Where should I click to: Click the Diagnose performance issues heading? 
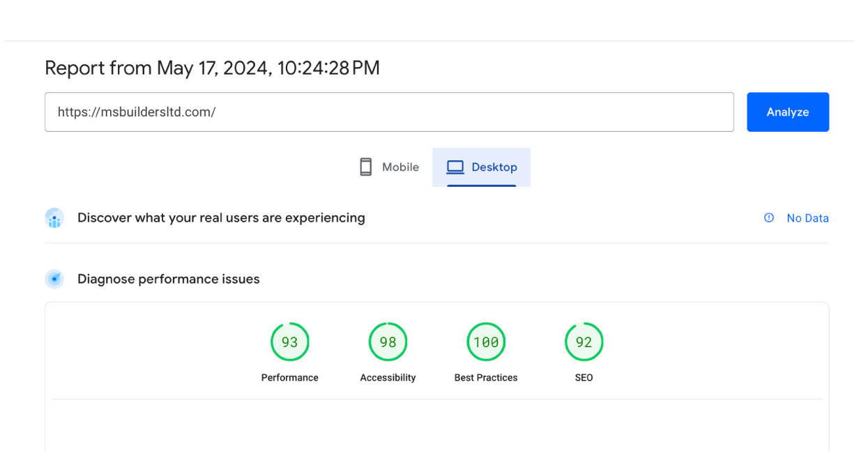(x=168, y=280)
